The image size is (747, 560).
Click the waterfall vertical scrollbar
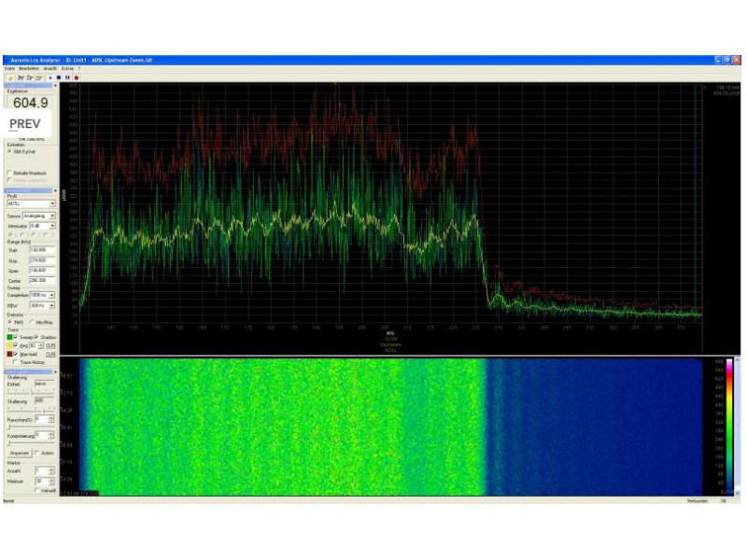(738, 427)
